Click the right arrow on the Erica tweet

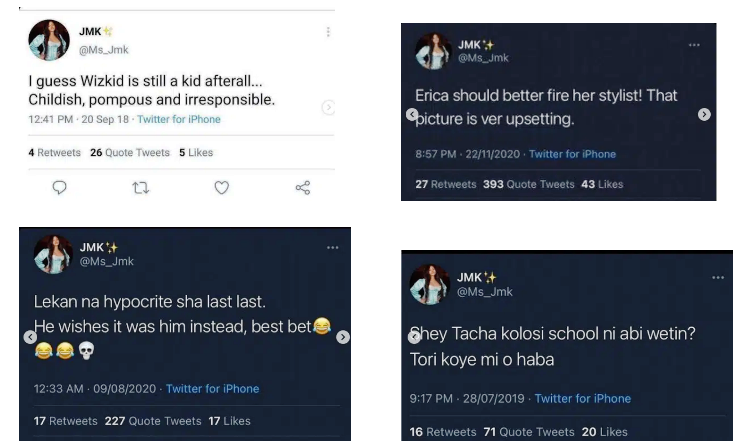coord(704,115)
